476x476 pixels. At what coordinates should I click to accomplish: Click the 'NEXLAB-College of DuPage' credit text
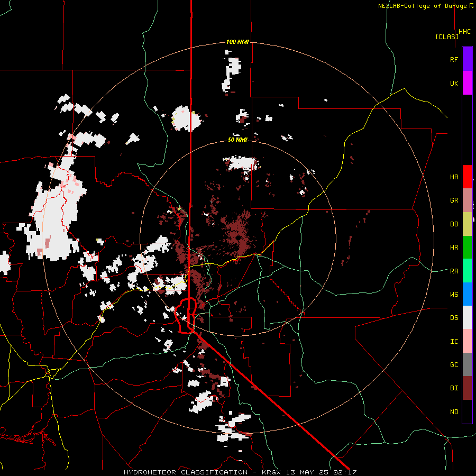point(423,6)
